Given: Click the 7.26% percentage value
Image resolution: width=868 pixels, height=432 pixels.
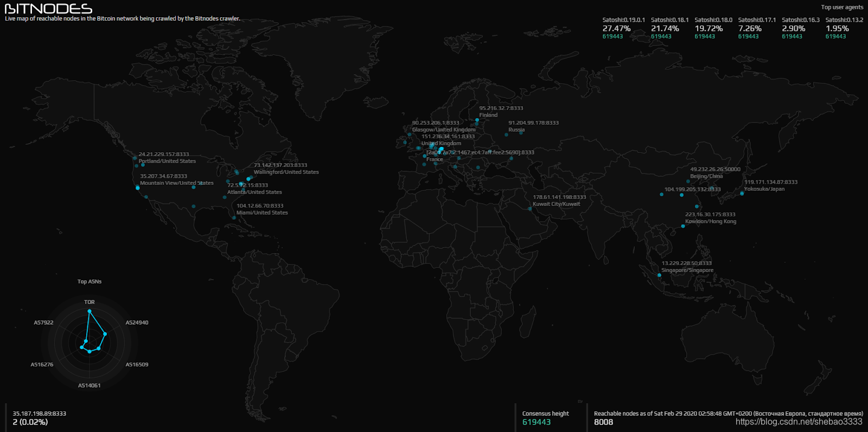Looking at the screenshot, I should [x=750, y=28].
